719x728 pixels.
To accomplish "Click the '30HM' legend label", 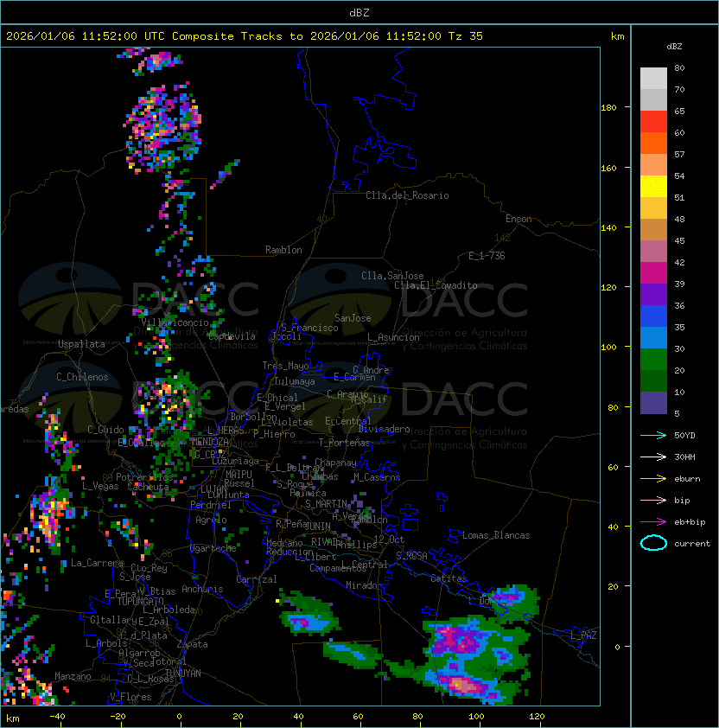I will click(x=684, y=457).
